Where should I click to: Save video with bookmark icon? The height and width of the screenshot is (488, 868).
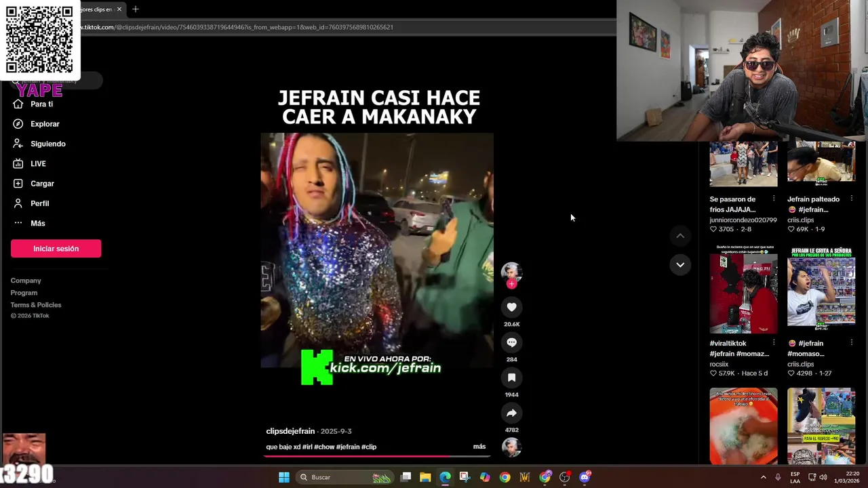pyautogui.click(x=511, y=378)
